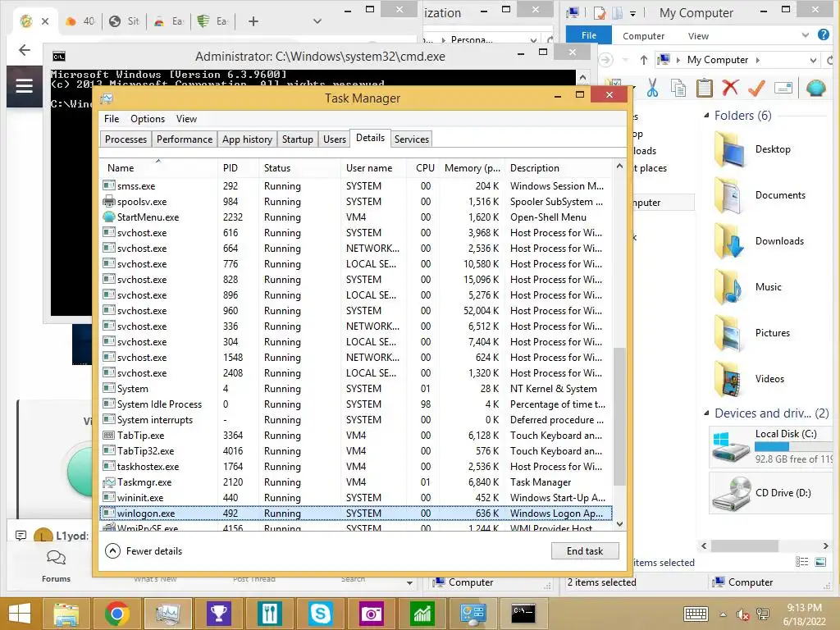
Task: Switch to Startup tab
Action: tap(297, 139)
